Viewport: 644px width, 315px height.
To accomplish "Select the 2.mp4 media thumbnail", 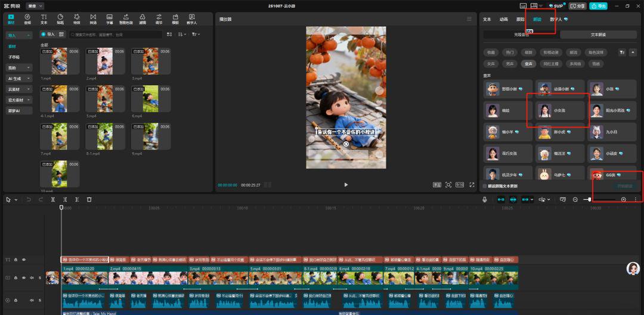I will pyautogui.click(x=105, y=61).
